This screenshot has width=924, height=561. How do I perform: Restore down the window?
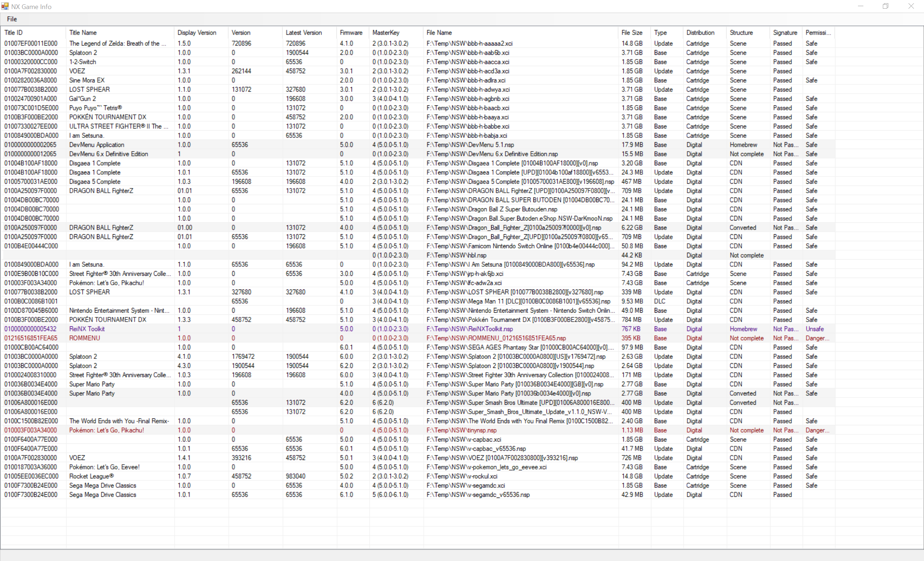(x=885, y=6)
